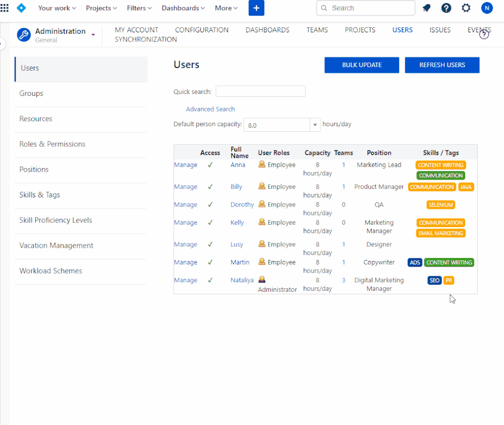The width and height of the screenshot is (504, 425).
Task: Open the Jira settings gear icon
Action: (466, 8)
